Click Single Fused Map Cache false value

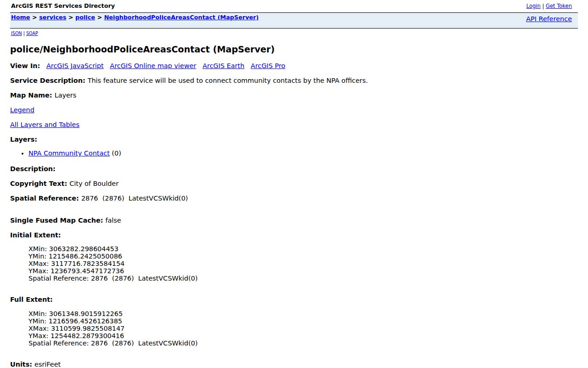113,220
